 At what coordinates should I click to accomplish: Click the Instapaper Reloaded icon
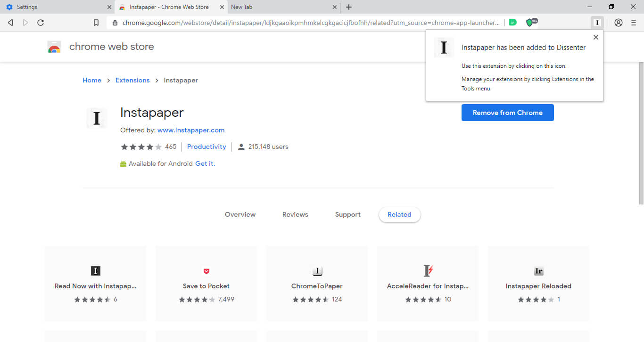(539, 271)
